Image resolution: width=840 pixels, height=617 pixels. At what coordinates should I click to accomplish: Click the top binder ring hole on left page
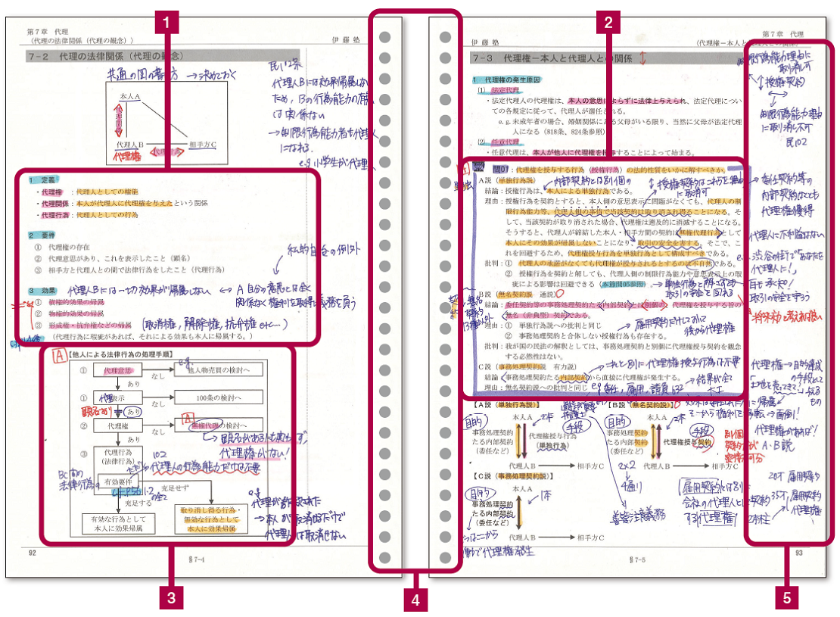[384, 37]
